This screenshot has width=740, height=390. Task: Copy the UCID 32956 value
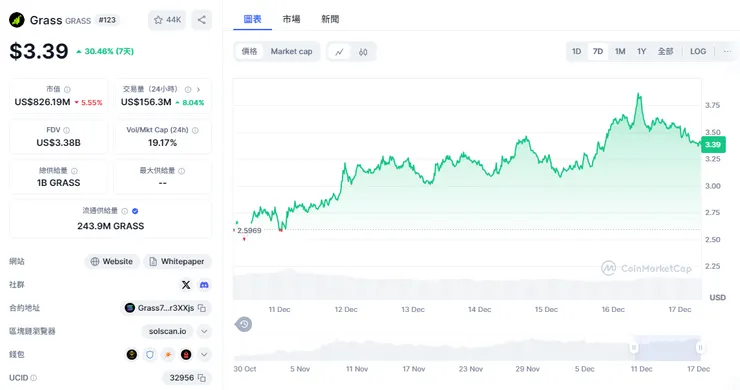tap(202, 378)
